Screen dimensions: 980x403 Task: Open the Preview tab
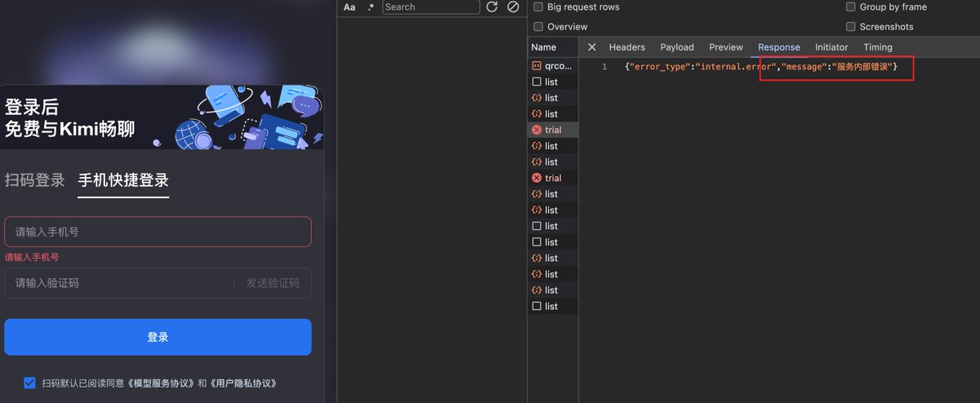click(726, 47)
